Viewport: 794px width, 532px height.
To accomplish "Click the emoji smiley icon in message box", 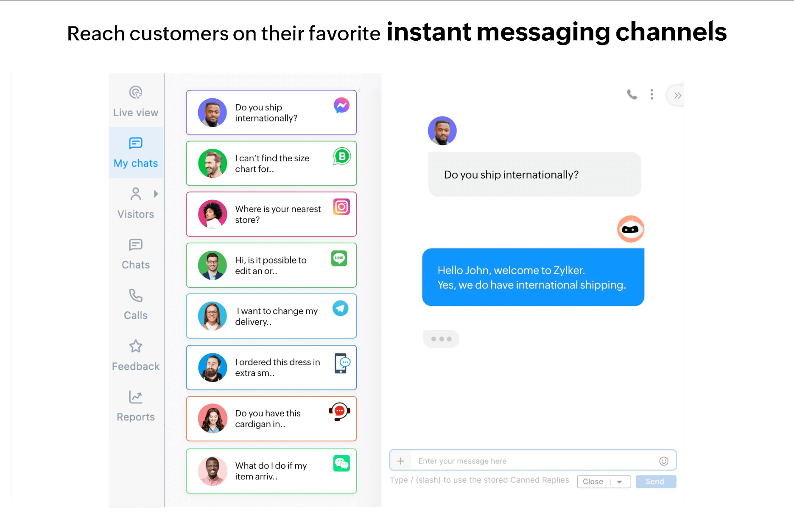I will pyautogui.click(x=664, y=461).
